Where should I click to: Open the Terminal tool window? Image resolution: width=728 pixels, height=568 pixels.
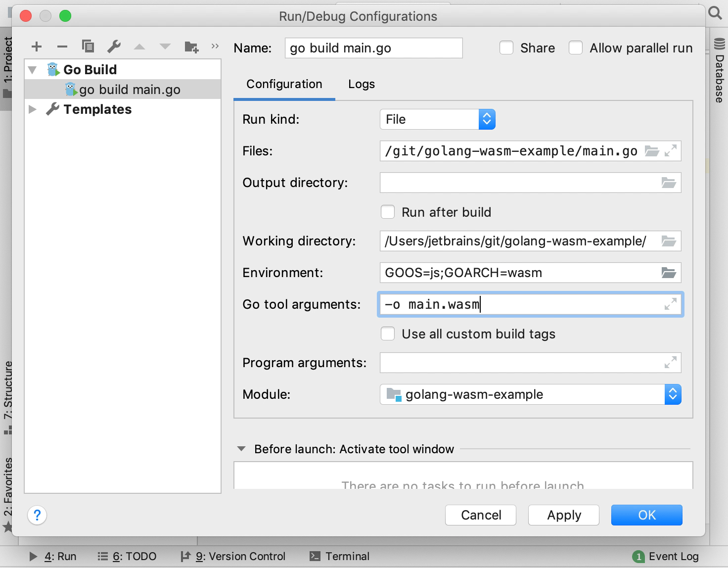point(339,556)
